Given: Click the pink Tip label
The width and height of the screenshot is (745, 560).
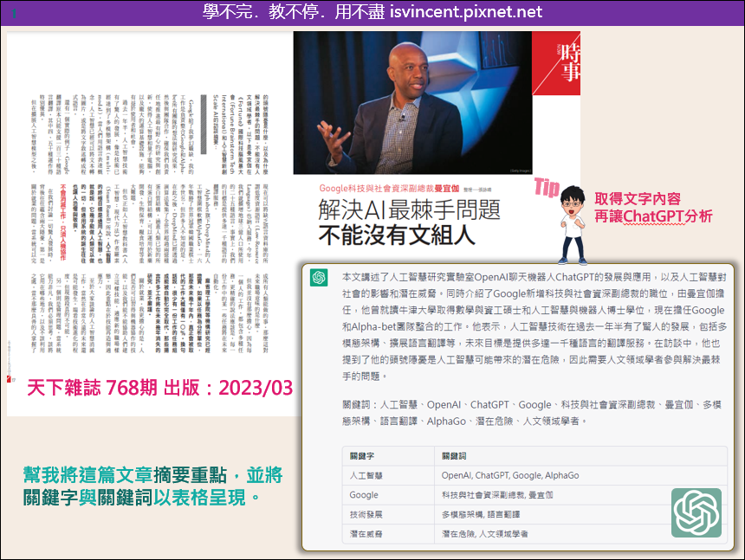Looking at the screenshot, I should (x=547, y=187).
